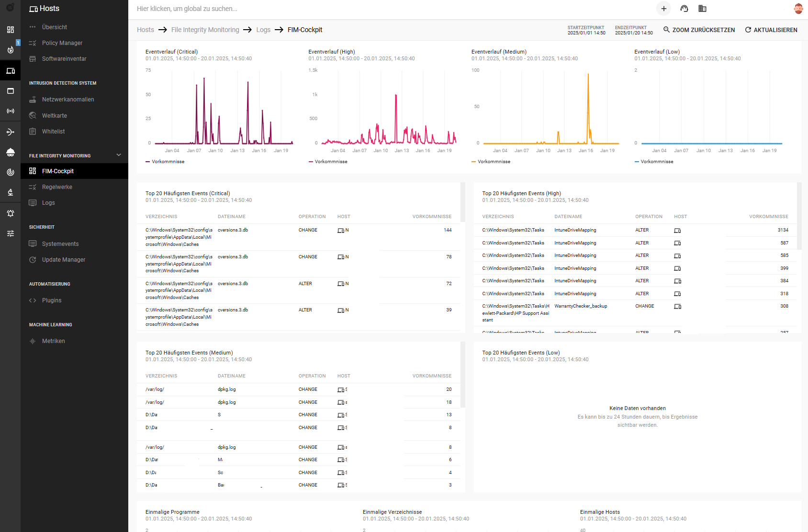Click the AKTUALISIEREN button
The width and height of the screenshot is (808, 532).
771,30
